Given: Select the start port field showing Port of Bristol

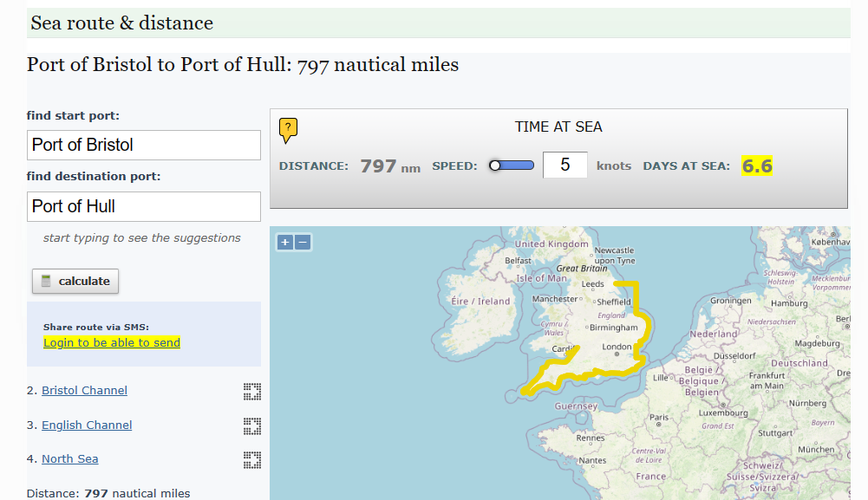Looking at the screenshot, I should point(143,145).
